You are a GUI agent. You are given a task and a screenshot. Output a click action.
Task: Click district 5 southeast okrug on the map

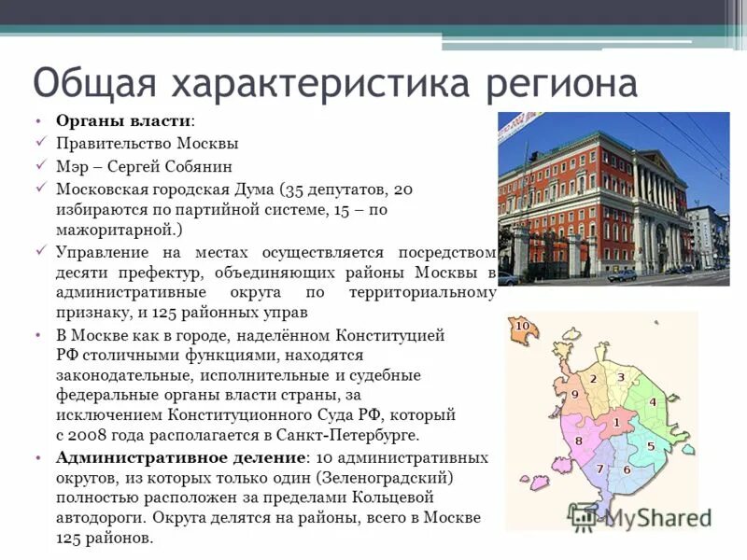(651, 445)
